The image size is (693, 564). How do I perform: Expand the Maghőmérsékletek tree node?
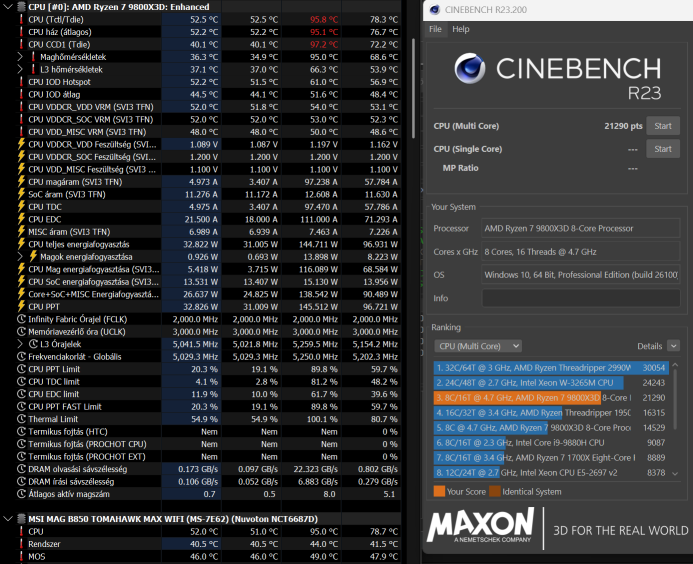(20, 57)
